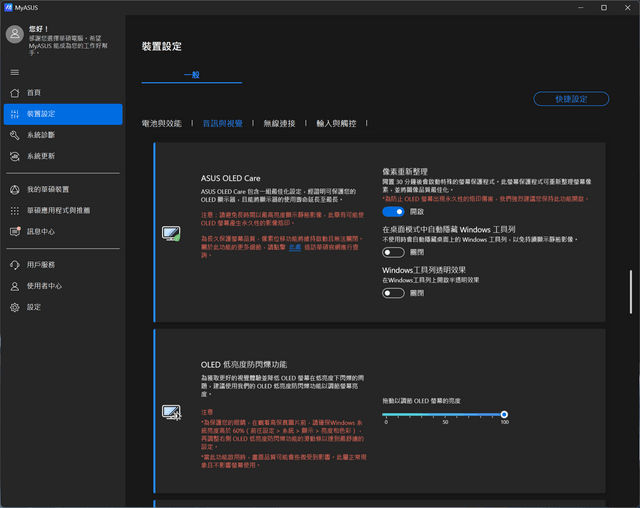Click the 您好! greeting text
640x508 pixels.
point(39,29)
